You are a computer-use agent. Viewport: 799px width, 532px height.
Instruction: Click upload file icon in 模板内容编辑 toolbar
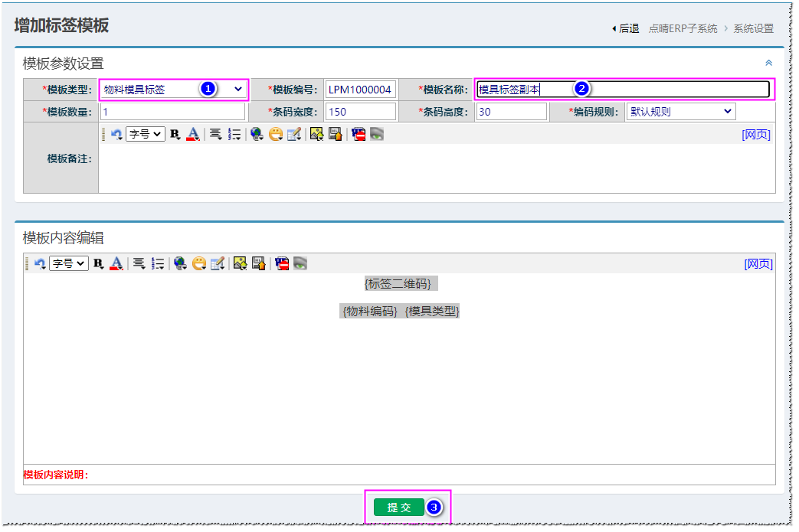coord(259,263)
